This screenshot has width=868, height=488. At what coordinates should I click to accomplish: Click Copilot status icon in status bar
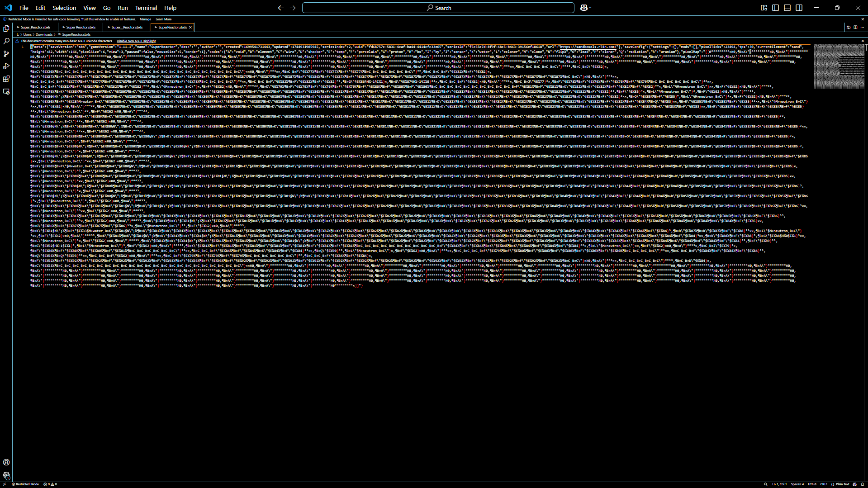click(855, 484)
